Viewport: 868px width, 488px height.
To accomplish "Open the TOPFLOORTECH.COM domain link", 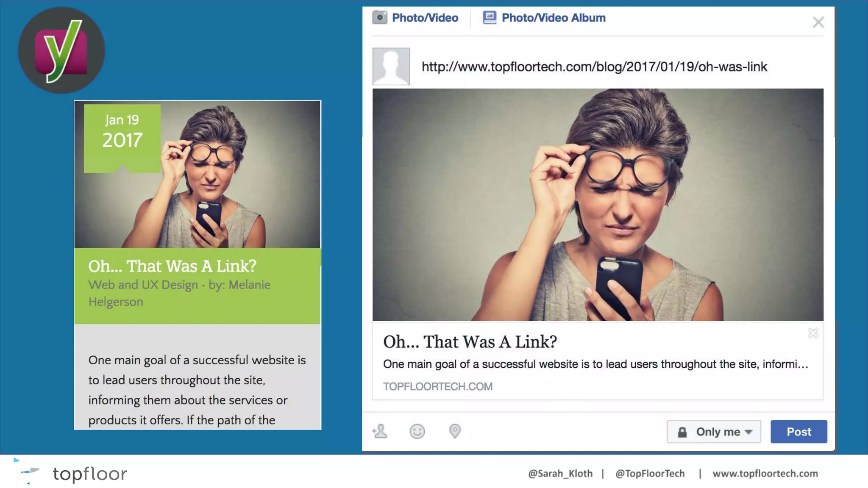I will [x=438, y=386].
